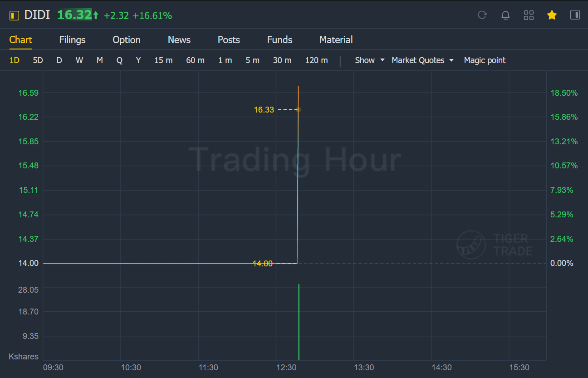Click the 15:30 time axis label

coord(519,367)
